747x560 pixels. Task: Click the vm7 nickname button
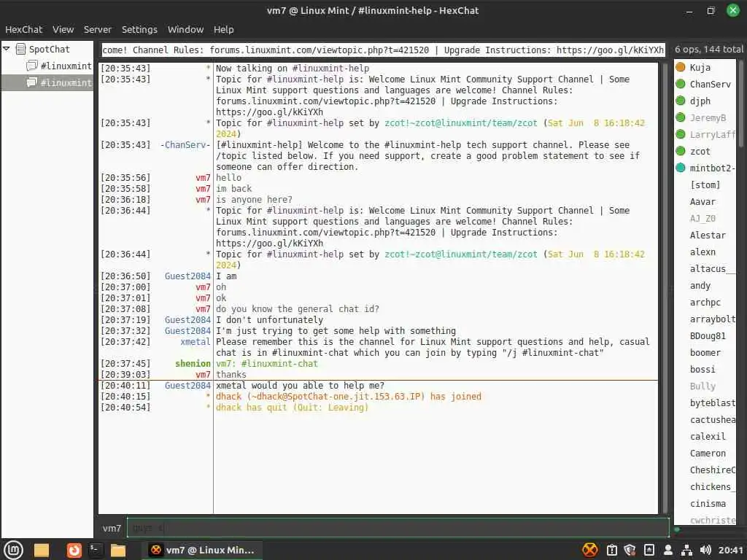[x=112, y=528]
